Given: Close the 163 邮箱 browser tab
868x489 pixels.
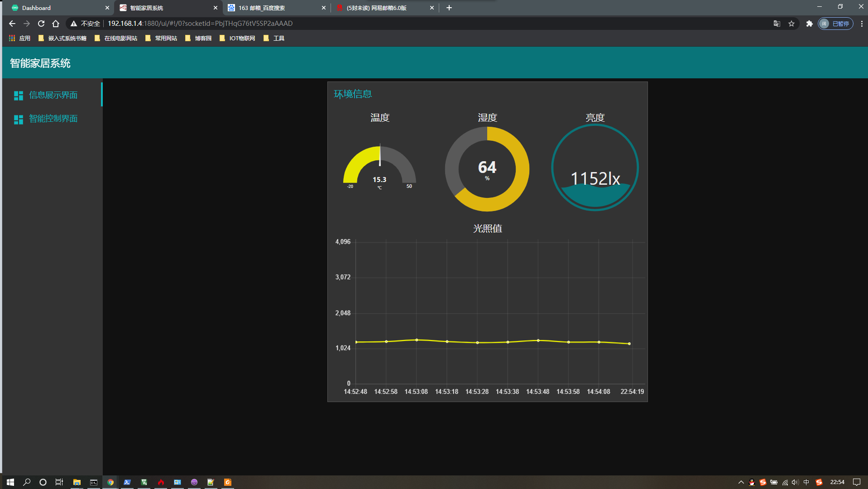Looking at the screenshot, I should click(x=324, y=8).
